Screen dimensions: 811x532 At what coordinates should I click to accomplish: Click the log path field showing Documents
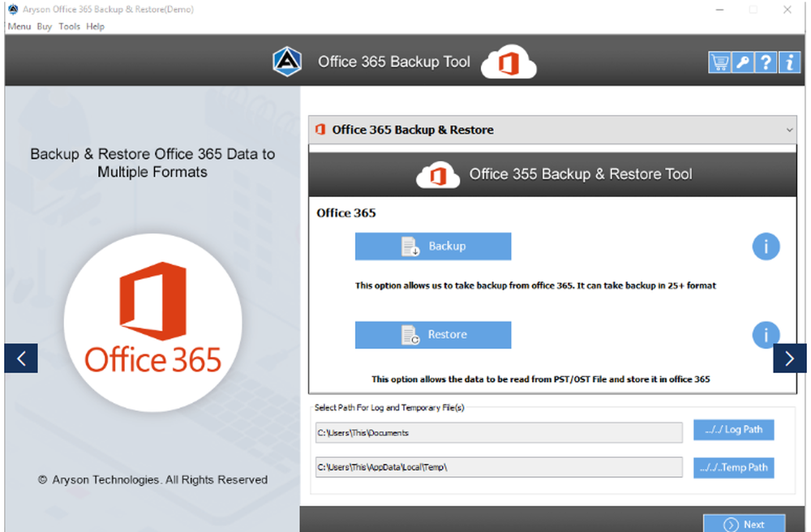coord(499,433)
